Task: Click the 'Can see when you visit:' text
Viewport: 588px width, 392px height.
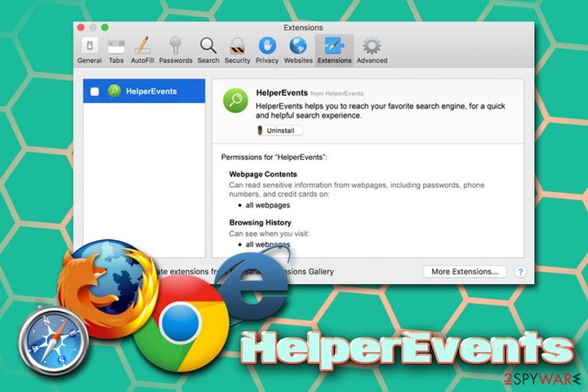Action: click(x=269, y=234)
